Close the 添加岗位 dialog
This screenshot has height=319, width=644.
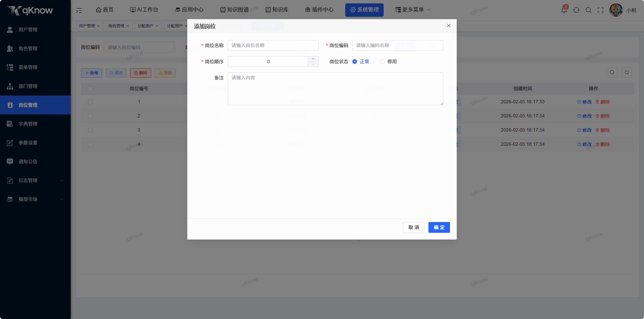click(x=449, y=26)
